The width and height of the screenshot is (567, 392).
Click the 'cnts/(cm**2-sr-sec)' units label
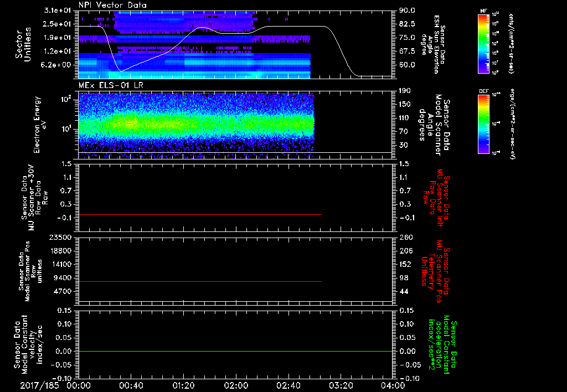511,44
